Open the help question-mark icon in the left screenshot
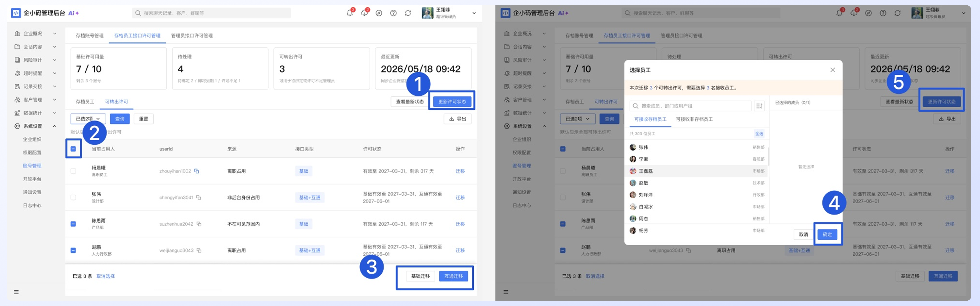This screenshot has width=980, height=306. [x=393, y=13]
